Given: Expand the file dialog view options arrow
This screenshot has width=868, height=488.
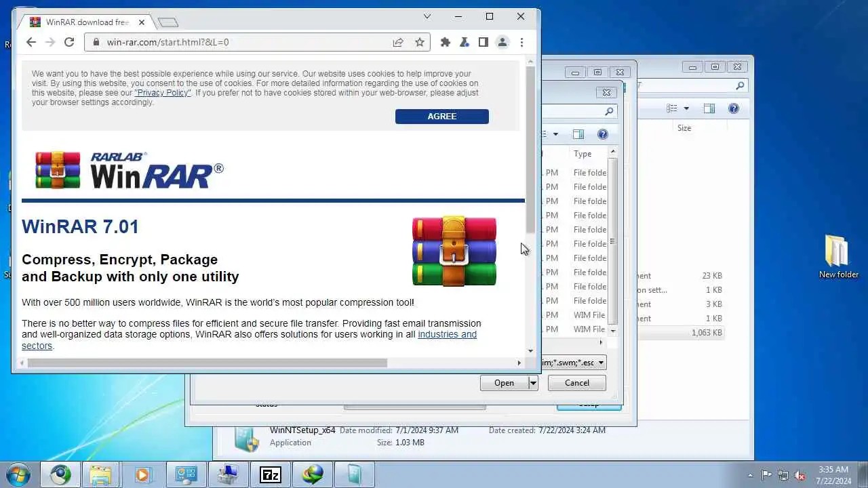Looking at the screenshot, I should tap(555, 134).
